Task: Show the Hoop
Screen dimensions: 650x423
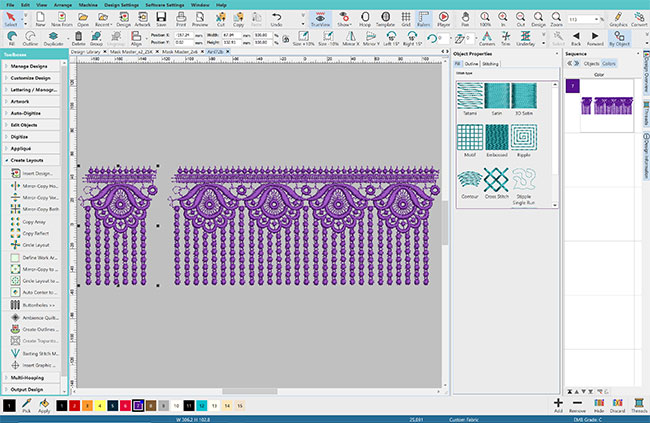Action: coord(365,19)
